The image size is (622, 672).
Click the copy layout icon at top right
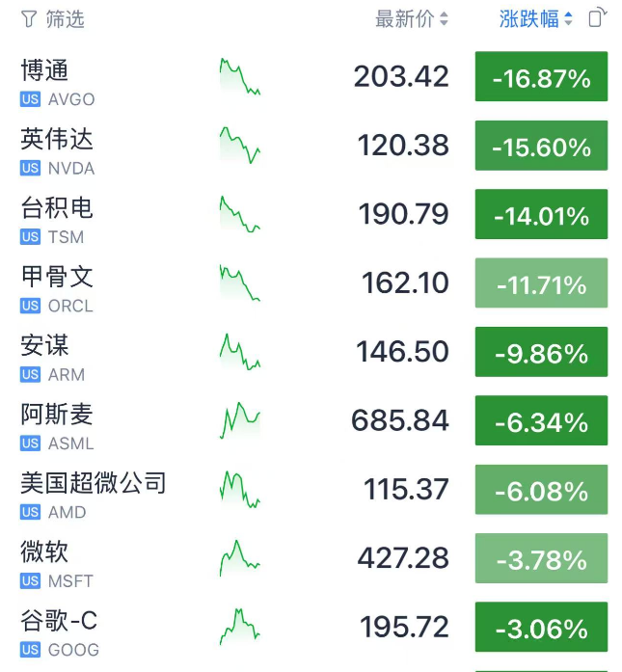pos(598,17)
